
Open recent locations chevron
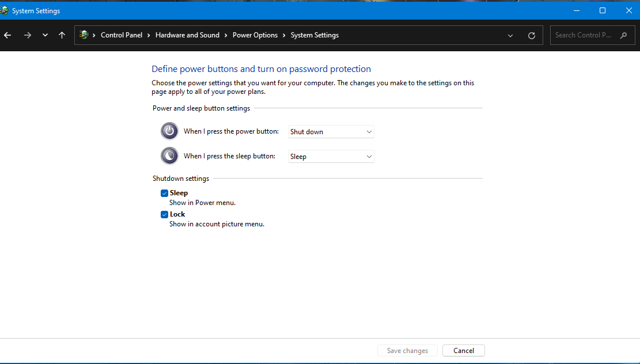tap(45, 35)
